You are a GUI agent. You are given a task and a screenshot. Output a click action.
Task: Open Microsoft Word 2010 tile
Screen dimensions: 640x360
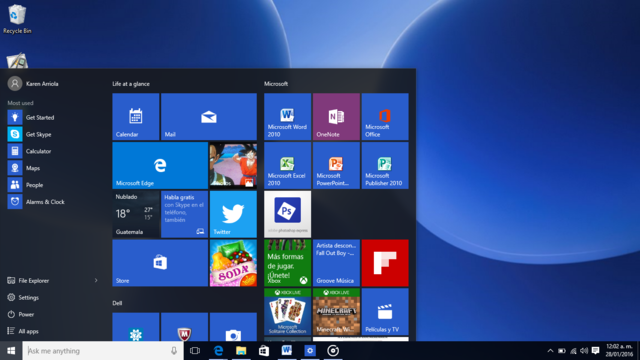pos(287,117)
